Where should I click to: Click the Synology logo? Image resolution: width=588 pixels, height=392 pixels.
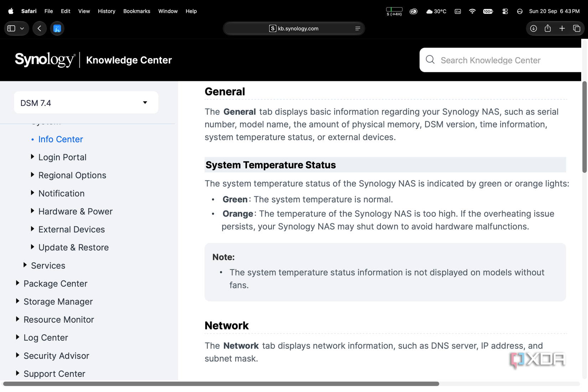point(45,60)
